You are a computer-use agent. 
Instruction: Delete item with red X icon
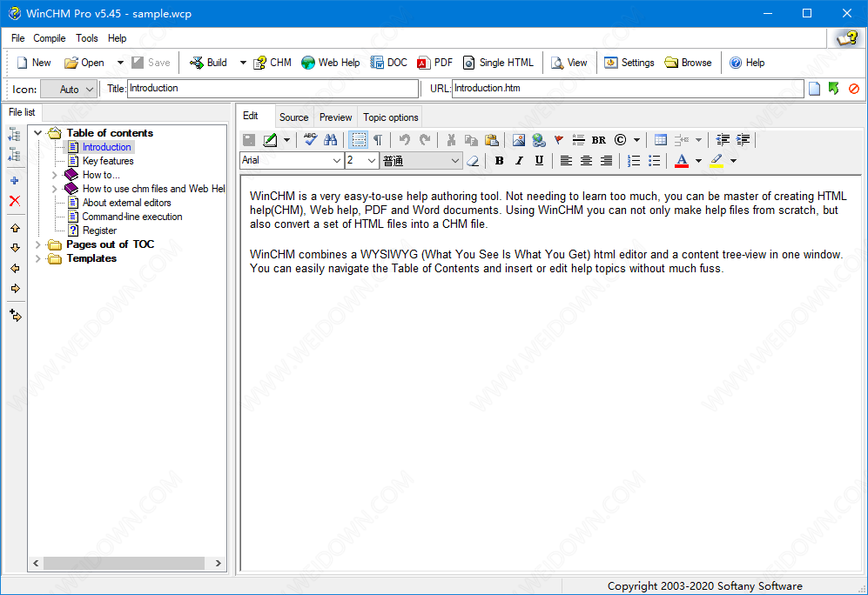point(15,201)
